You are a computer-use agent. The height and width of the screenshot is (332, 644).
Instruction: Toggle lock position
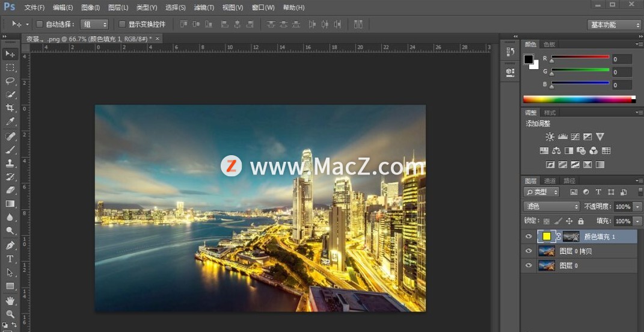pyautogui.click(x=569, y=221)
